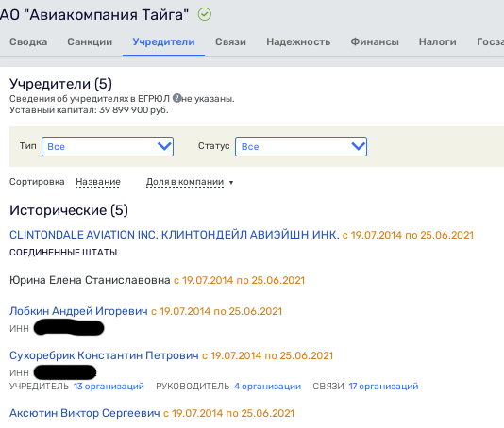Sort founders by Название
504x428 pixels.
point(98,182)
